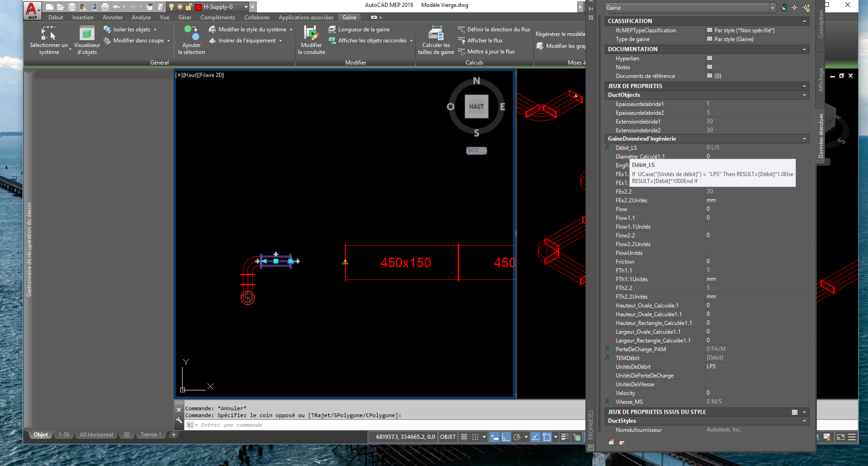Viewport: 868px width, 466px height.
Task: Click the Ajouter à la sélection icon
Action: [191, 33]
